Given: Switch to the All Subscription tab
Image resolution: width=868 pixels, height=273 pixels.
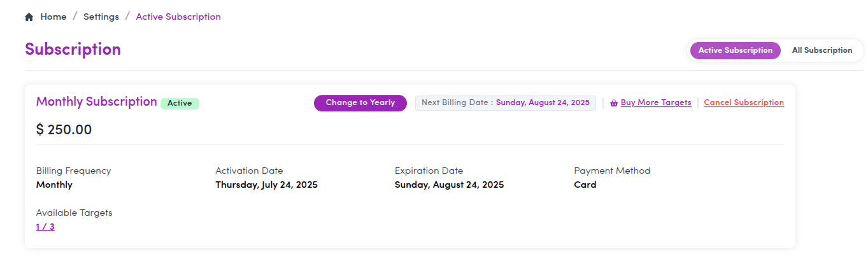Looking at the screenshot, I should coord(822,50).
